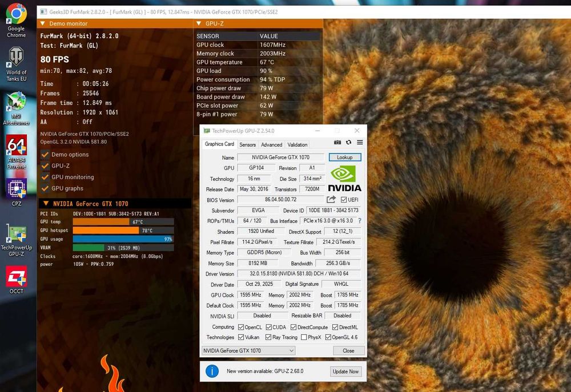
Task: Collapse the GPU-Z overlay panel
Action: pos(199,23)
